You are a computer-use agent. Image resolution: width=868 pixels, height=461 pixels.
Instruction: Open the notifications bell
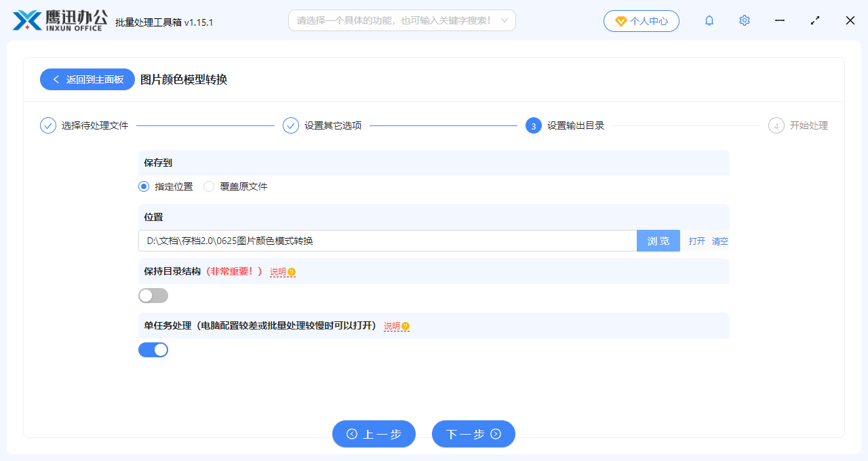[x=709, y=20]
